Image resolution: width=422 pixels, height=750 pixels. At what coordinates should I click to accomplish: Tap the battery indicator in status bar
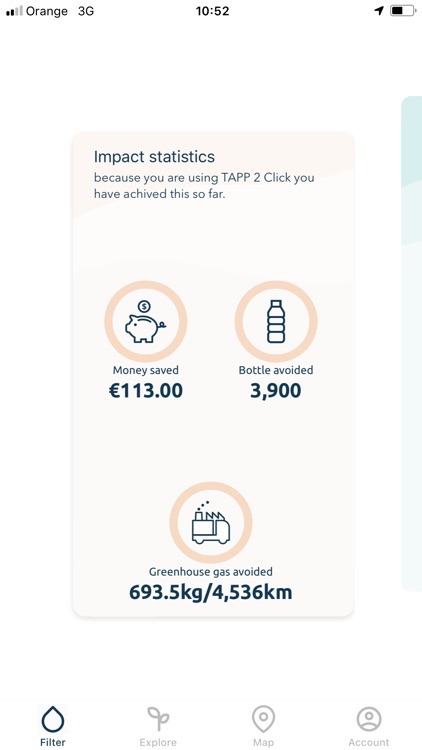point(403,11)
